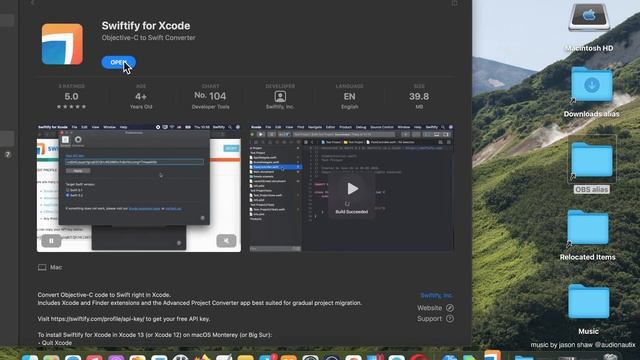
Task: Click the Mac platform label
Action: [x=56, y=267]
